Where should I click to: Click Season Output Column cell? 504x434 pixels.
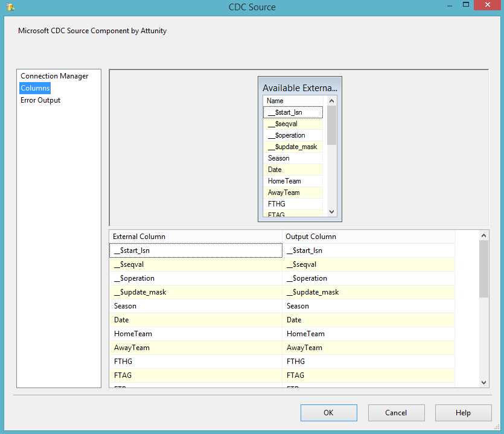(368, 305)
